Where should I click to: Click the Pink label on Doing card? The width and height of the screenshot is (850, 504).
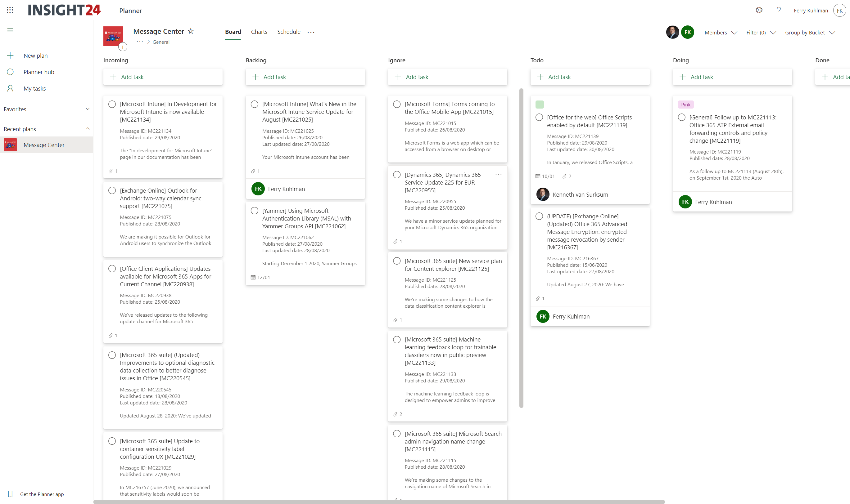click(x=685, y=105)
